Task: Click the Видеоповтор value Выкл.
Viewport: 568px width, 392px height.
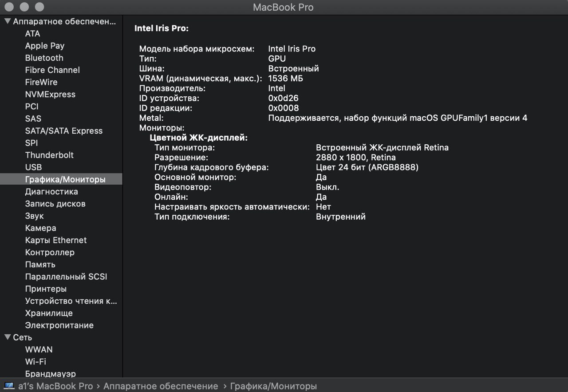Action: pyautogui.click(x=327, y=187)
